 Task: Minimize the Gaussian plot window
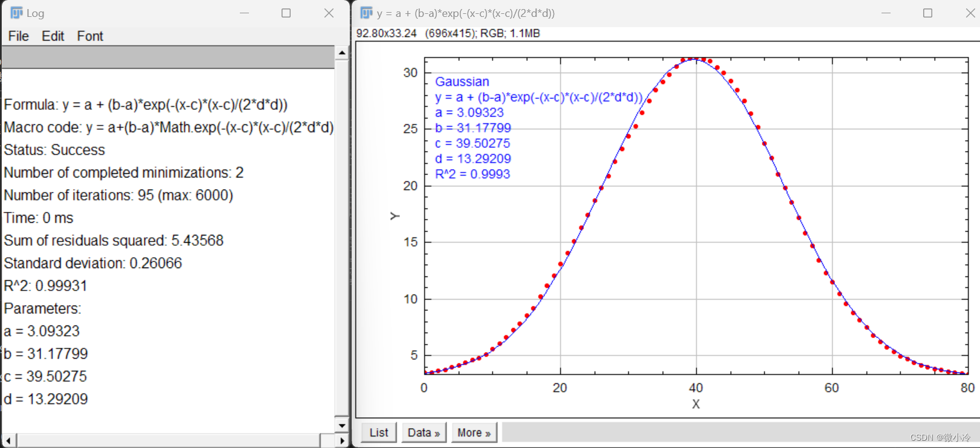(886, 13)
